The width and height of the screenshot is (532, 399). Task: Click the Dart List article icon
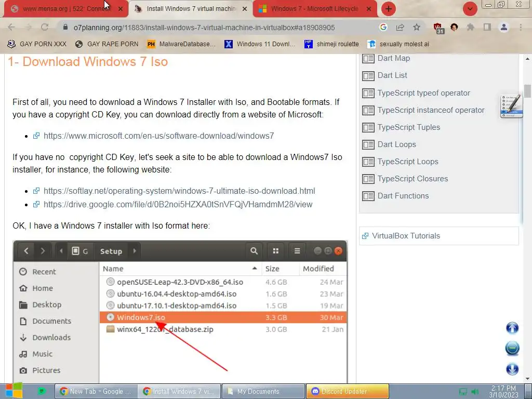368,76
